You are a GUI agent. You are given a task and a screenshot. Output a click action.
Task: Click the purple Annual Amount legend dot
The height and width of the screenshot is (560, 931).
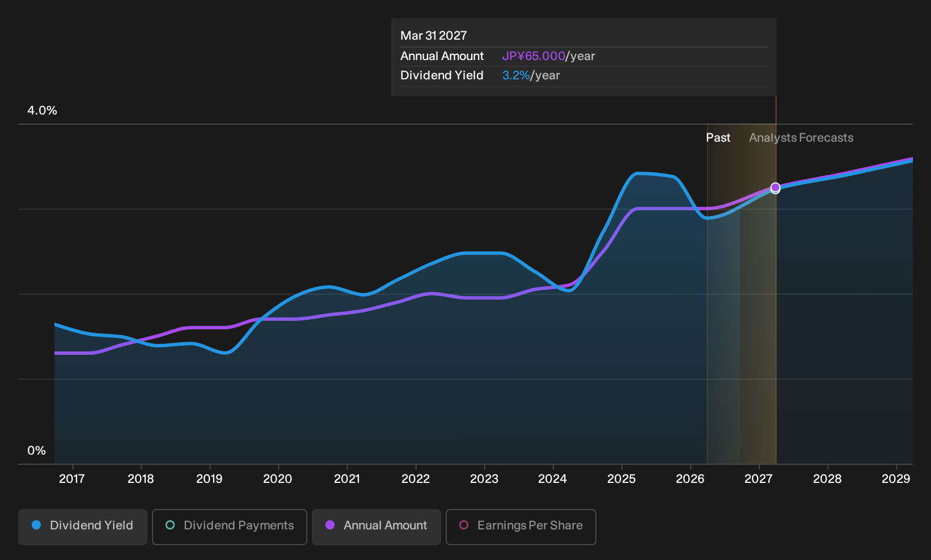click(330, 525)
